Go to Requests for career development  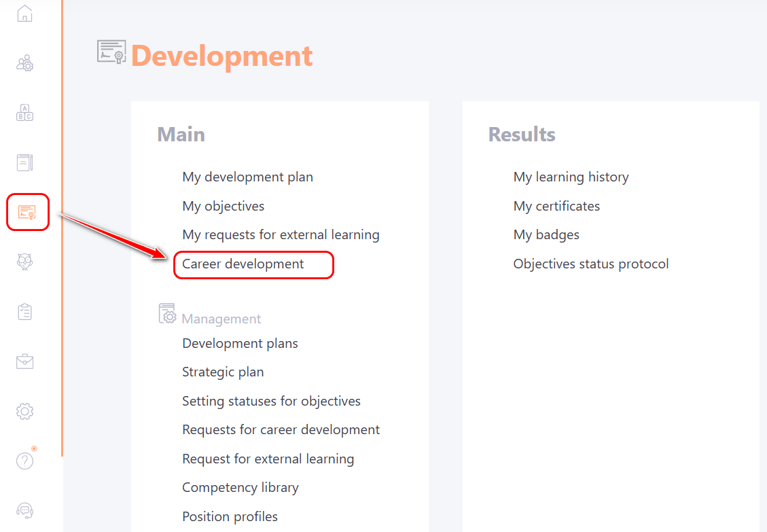tap(281, 430)
